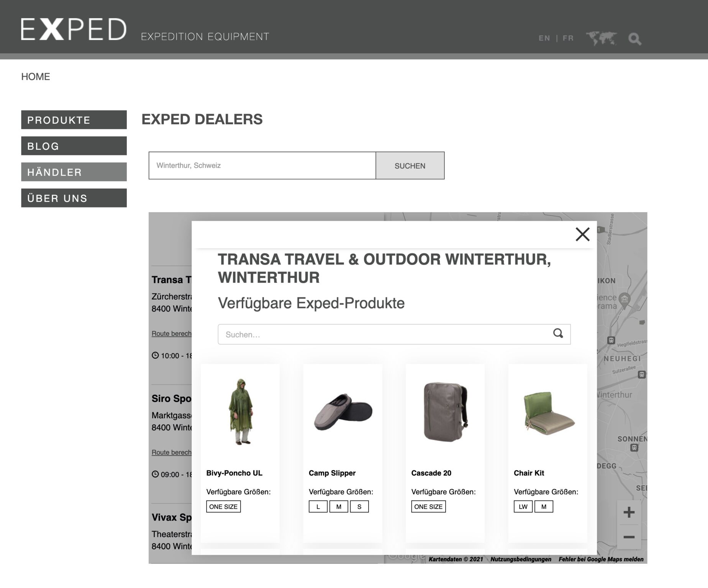
Task: Open the Cascade 20 backpack image
Action: (x=446, y=412)
